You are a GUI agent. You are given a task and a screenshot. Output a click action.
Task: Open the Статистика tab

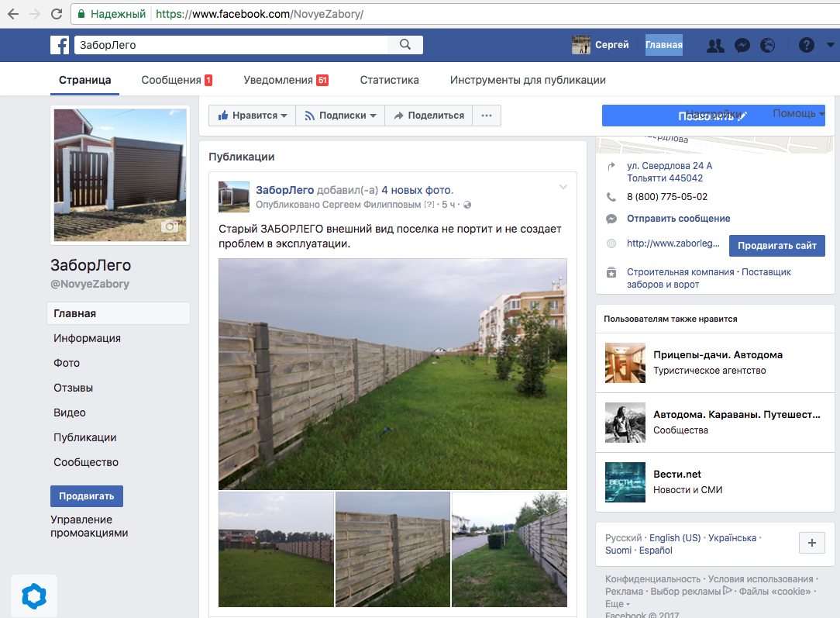[389, 80]
